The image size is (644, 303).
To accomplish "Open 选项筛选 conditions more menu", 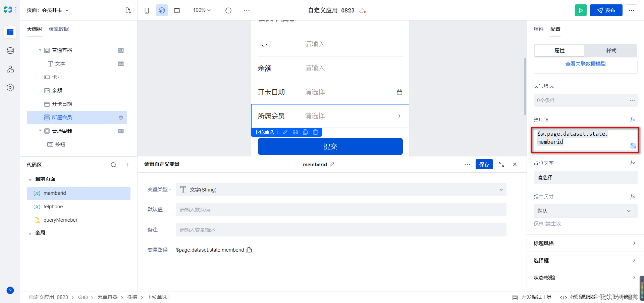I will 632,100.
